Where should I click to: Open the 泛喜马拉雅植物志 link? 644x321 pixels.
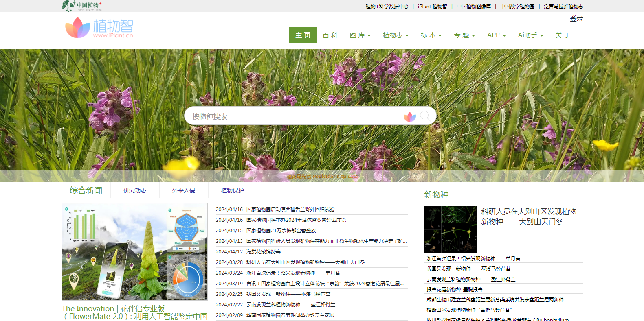[563, 7]
